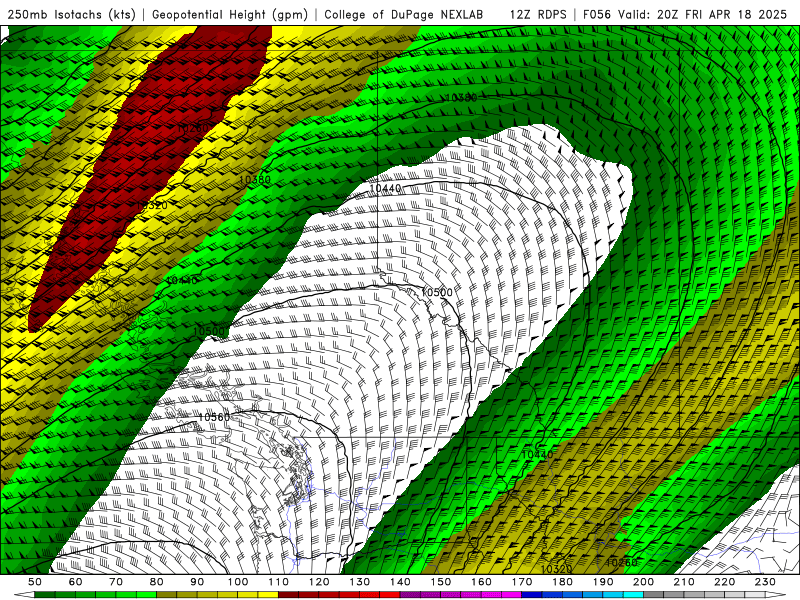
Task: Click the 10560 height contour label
Action: [214, 417]
